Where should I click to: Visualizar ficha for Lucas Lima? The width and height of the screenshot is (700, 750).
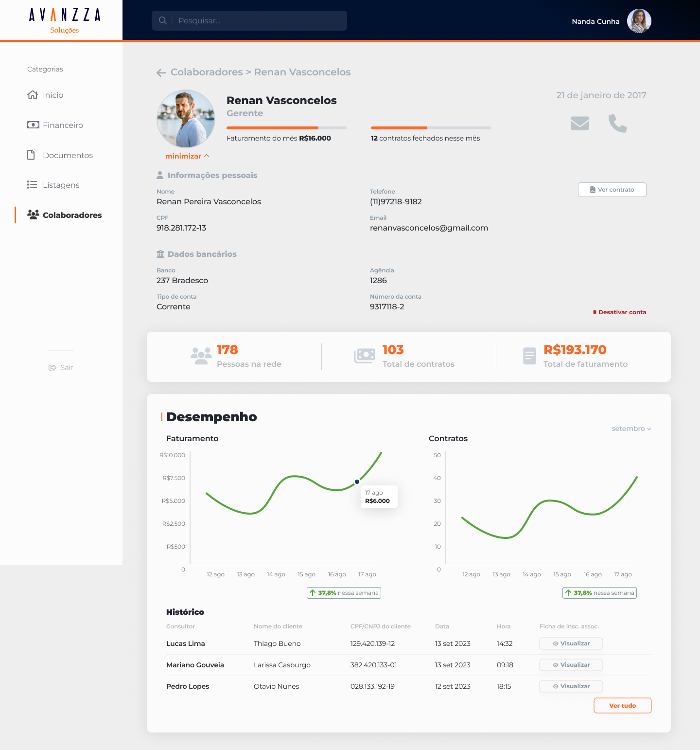(x=571, y=643)
